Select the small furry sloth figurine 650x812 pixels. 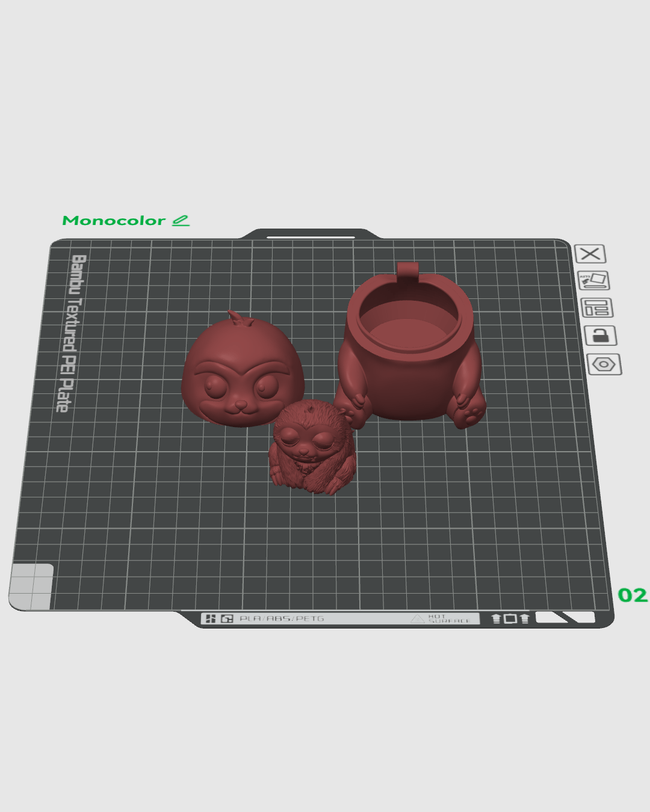(x=312, y=447)
